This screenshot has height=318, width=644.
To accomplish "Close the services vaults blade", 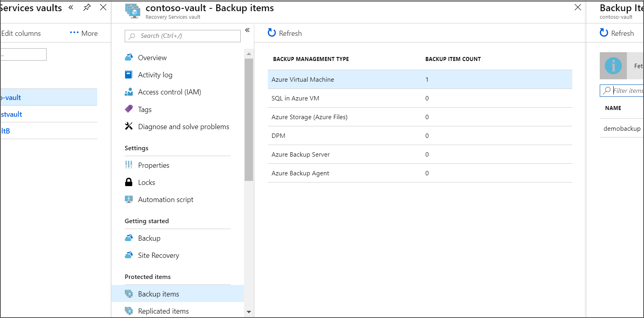I will pyautogui.click(x=103, y=7).
